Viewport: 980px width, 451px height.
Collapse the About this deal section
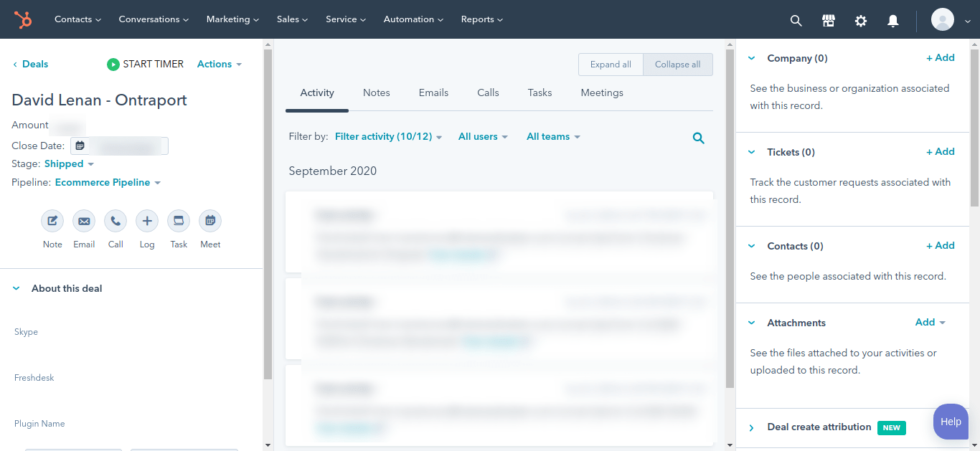tap(16, 288)
